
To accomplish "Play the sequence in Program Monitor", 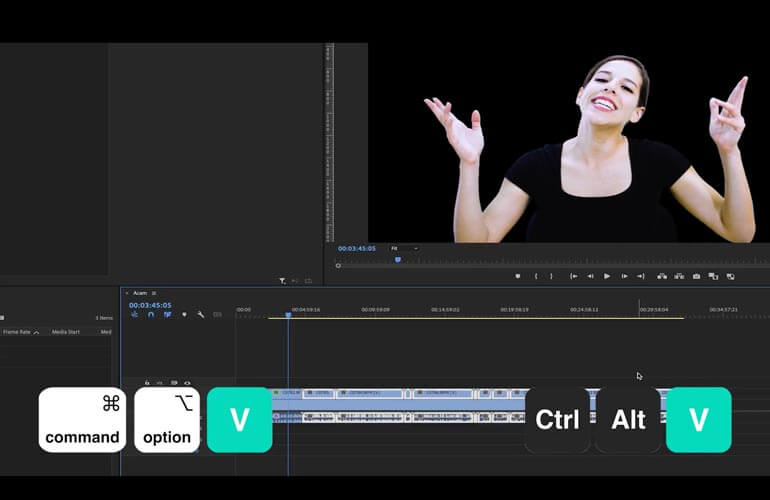I will point(607,277).
